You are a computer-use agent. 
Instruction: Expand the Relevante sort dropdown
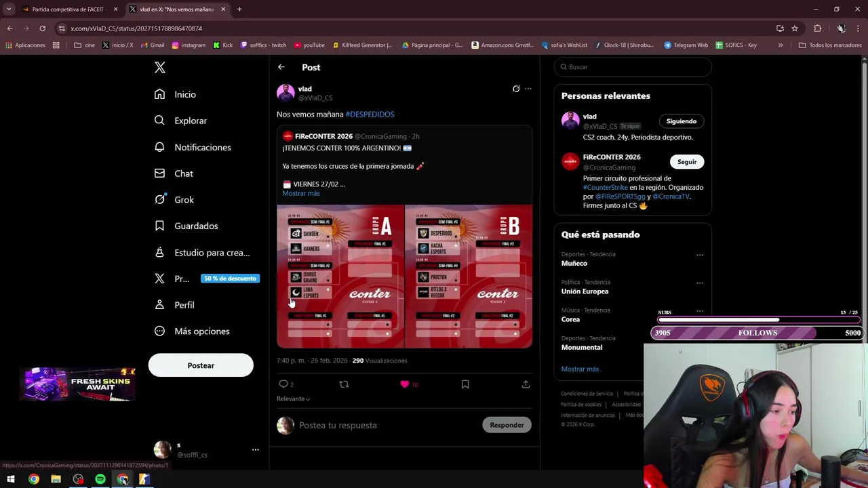[293, 399]
